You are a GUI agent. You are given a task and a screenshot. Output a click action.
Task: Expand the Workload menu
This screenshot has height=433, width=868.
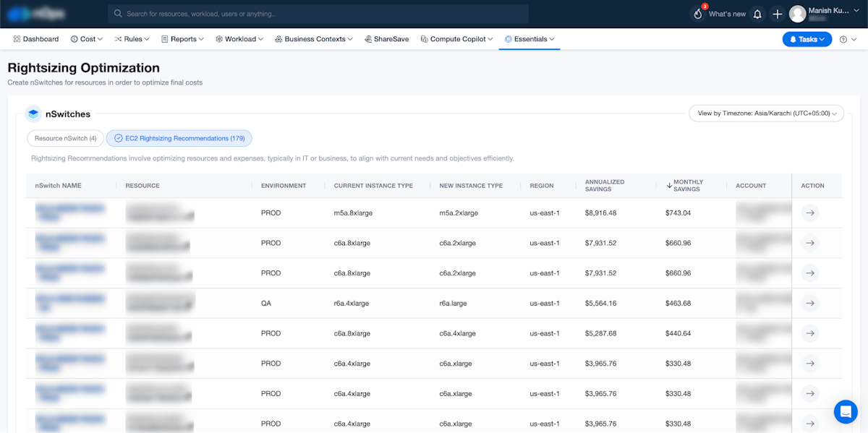coord(239,39)
